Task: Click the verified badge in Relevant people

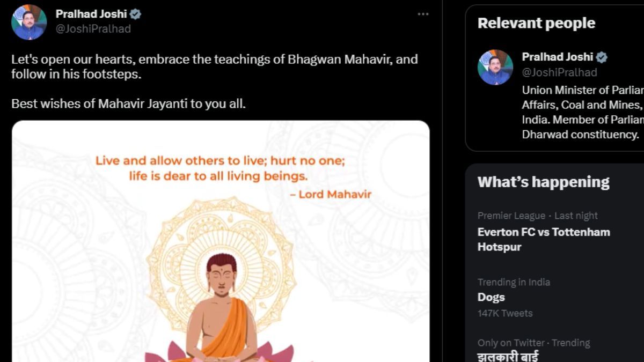Action: 602,57
